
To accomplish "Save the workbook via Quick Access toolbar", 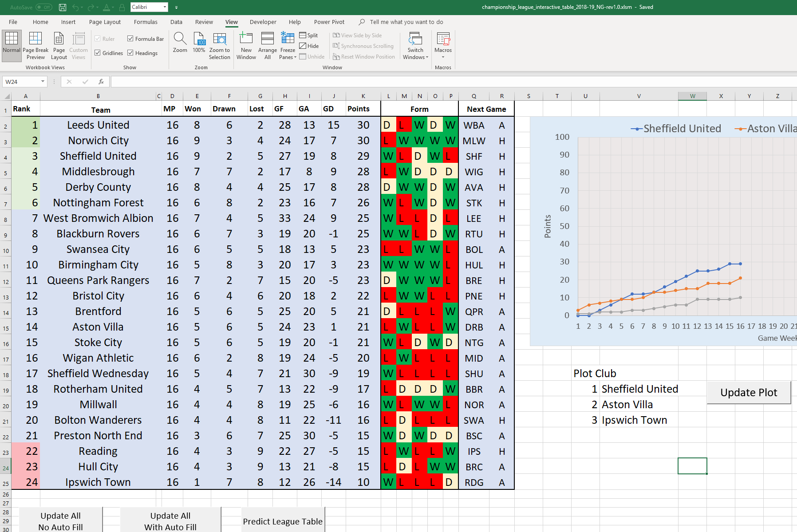I will point(62,7).
